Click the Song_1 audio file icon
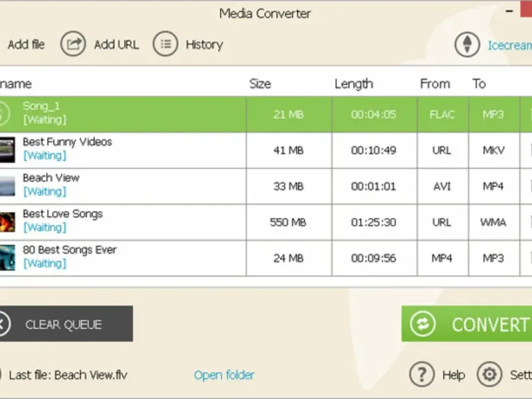This screenshot has width=532, height=399. point(3,114)
